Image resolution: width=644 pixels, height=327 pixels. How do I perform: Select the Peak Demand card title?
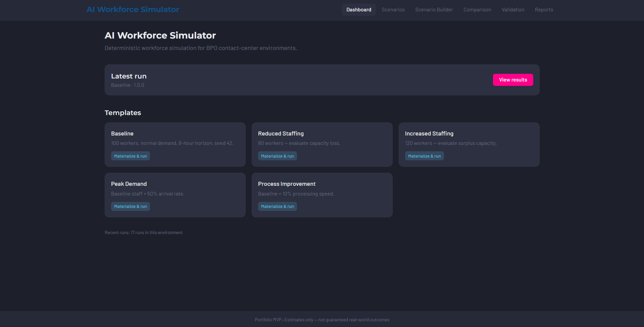coord(129,184)
